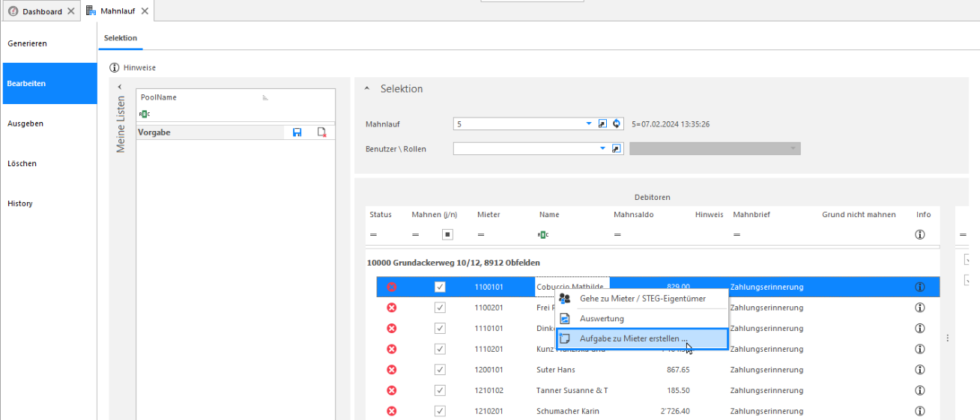Open the Bearbeiten section
The width and height of the screenshot is (980, 420).
click(x=49, y=84)
